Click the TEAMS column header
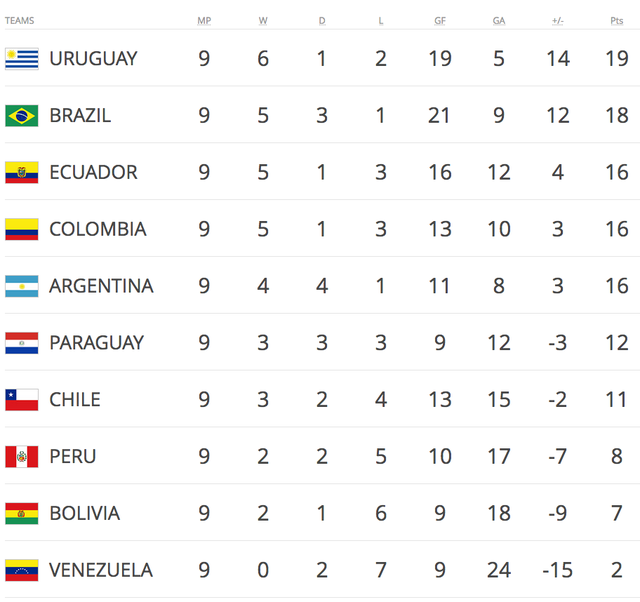 19,20
